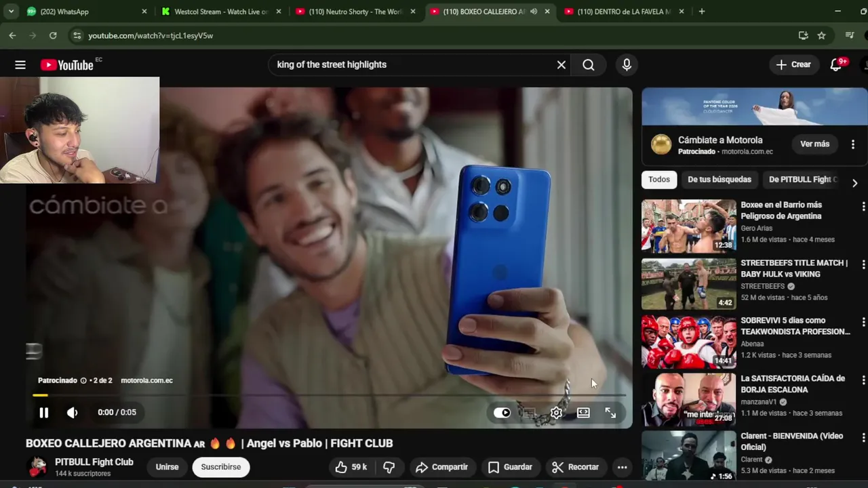Save the video with Guardar

point(511,467)
